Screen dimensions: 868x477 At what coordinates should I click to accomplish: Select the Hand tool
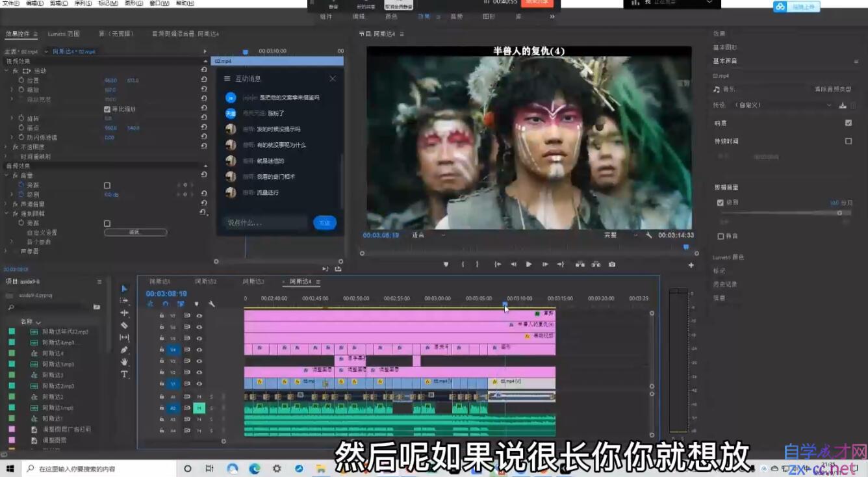coord(124,362)
